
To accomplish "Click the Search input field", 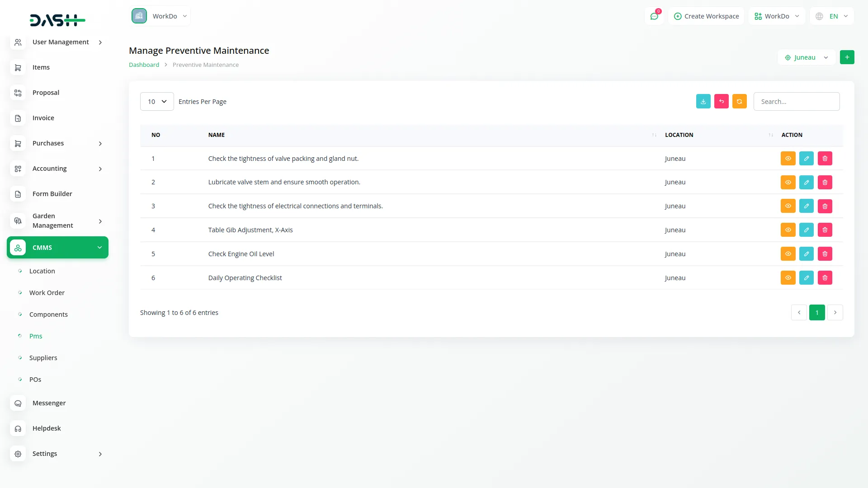I will (x=796, y=102).
